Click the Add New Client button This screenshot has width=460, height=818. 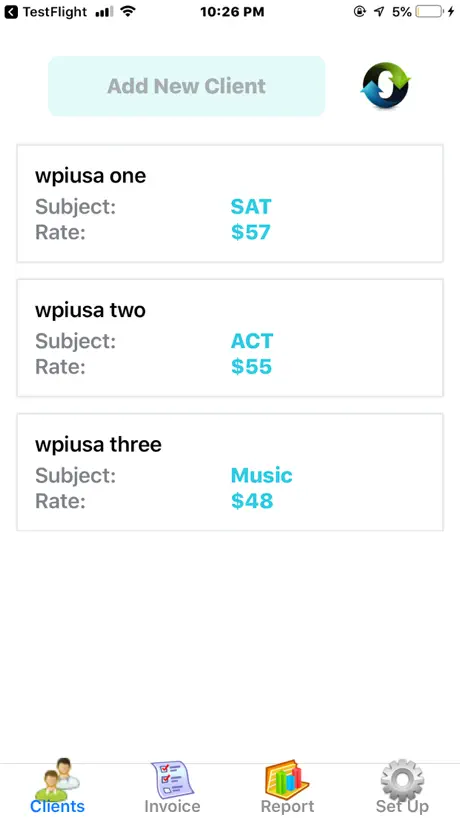pyautogui.click(x=187, y=86)
